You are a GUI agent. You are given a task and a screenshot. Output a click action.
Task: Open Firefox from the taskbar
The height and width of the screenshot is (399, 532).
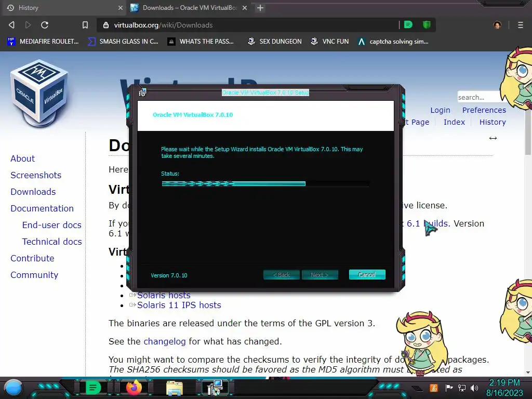tap(134, 388)
